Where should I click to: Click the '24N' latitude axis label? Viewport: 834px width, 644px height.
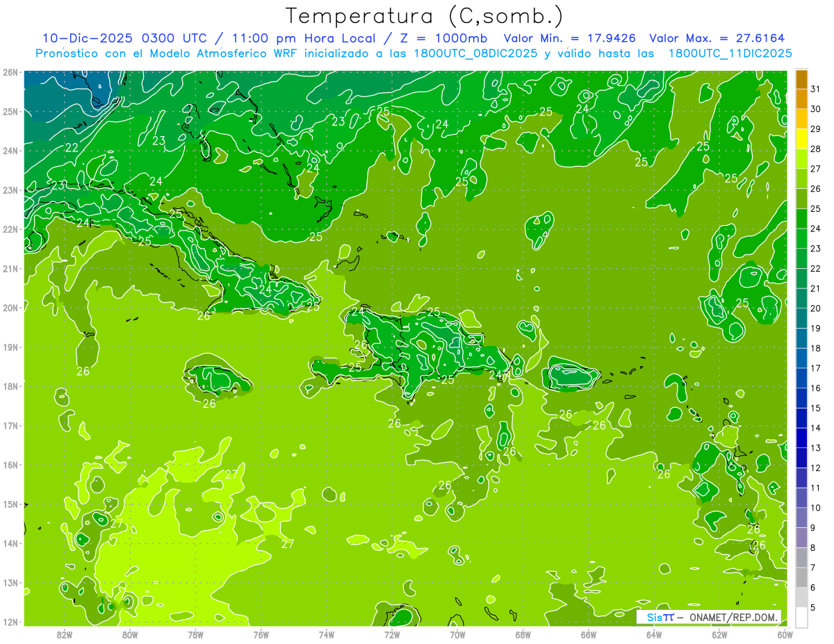coord(10,151)
